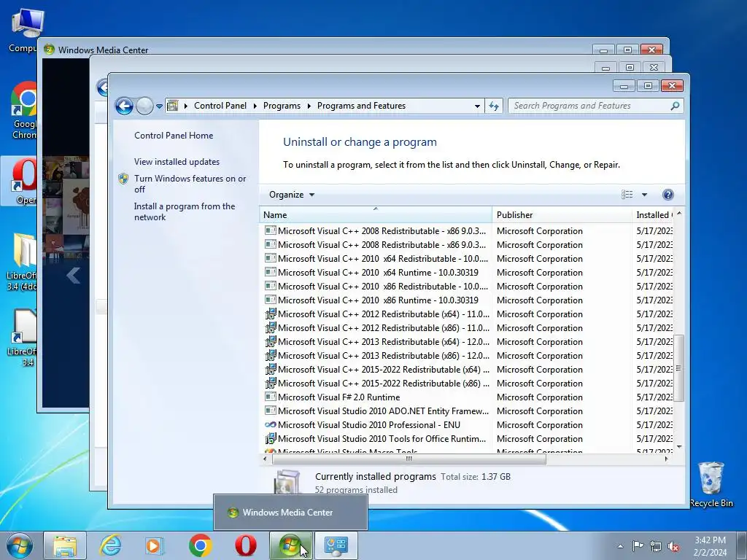Click icon of Visual Studio 2010 Professional entry
This screenshot has height=560, width=747.
pos(270,424)
